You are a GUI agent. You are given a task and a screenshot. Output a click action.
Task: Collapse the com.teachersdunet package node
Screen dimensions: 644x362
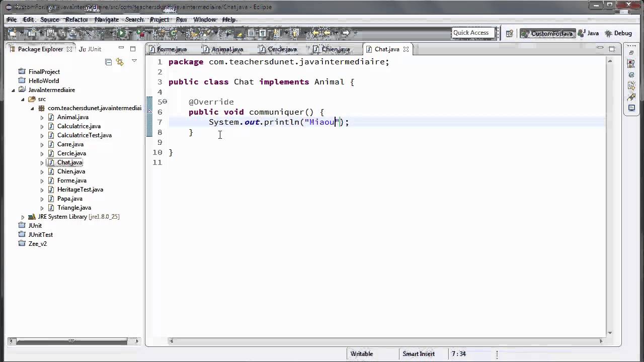pyautogui.click(x=32, y=108)
